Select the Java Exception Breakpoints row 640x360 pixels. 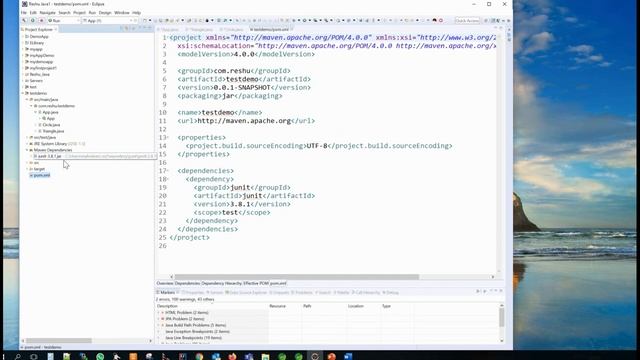click(197, 331)
